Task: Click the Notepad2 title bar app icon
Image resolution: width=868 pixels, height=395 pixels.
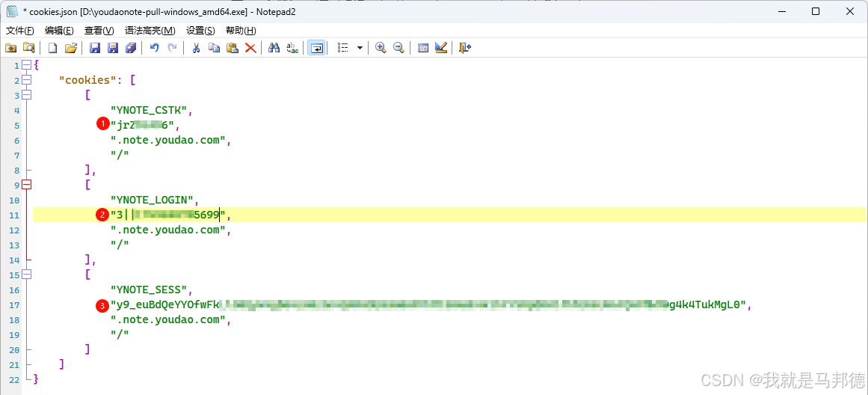Action: click(x=12, y=12)
